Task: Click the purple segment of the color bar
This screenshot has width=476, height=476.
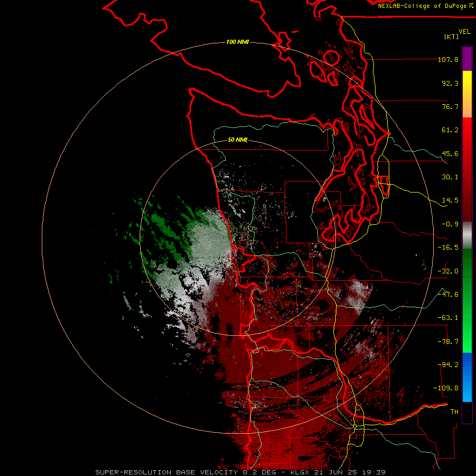Action: 467,59
